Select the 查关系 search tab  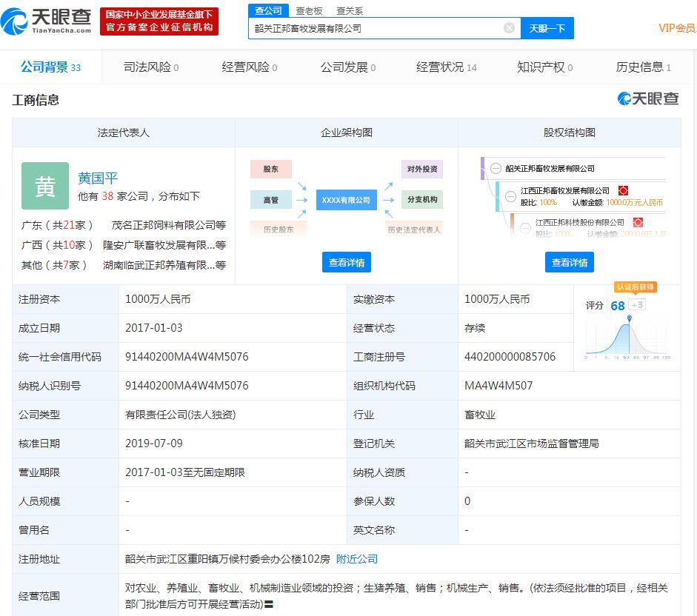click(x=350, y=10)
